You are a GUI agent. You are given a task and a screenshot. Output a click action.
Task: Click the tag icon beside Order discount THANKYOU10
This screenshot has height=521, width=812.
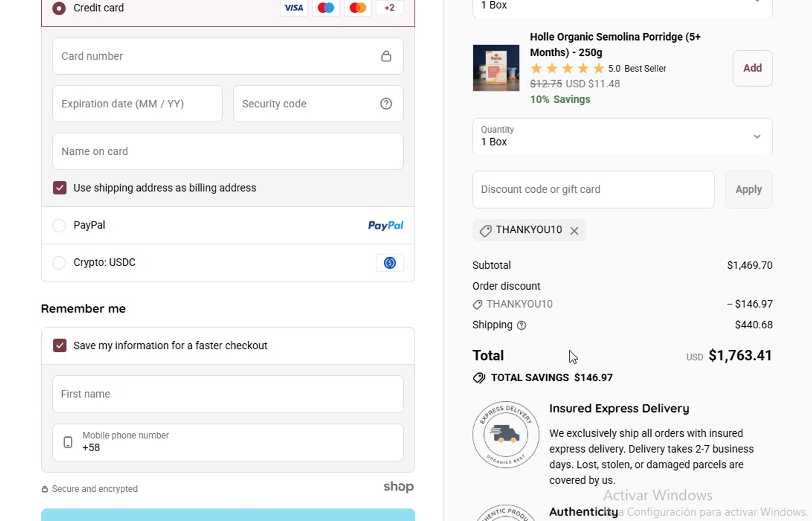(477, 304)
